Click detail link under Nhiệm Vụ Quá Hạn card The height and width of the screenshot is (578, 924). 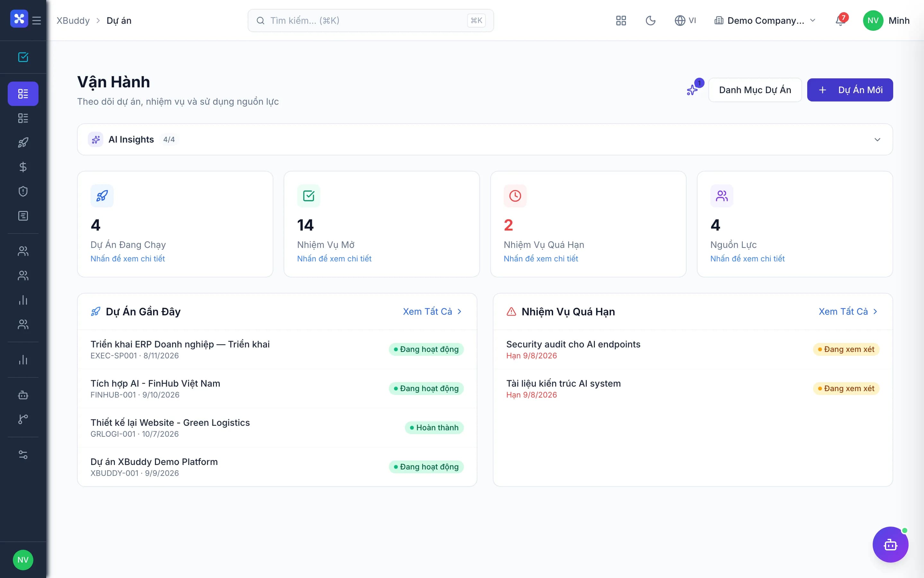[541, 259]
